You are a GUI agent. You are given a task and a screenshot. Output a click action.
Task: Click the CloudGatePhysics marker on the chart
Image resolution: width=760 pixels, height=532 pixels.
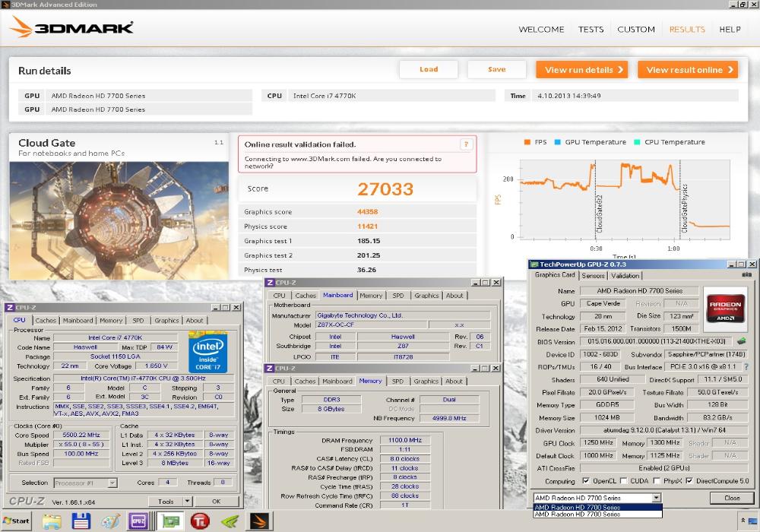pyautogui.click(x=685, y=207)
